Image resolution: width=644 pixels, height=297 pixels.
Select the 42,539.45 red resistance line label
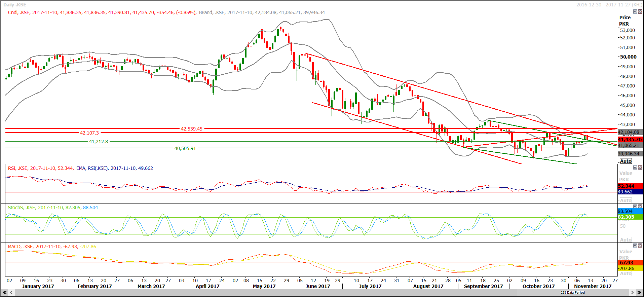click(x=192, y=129)
